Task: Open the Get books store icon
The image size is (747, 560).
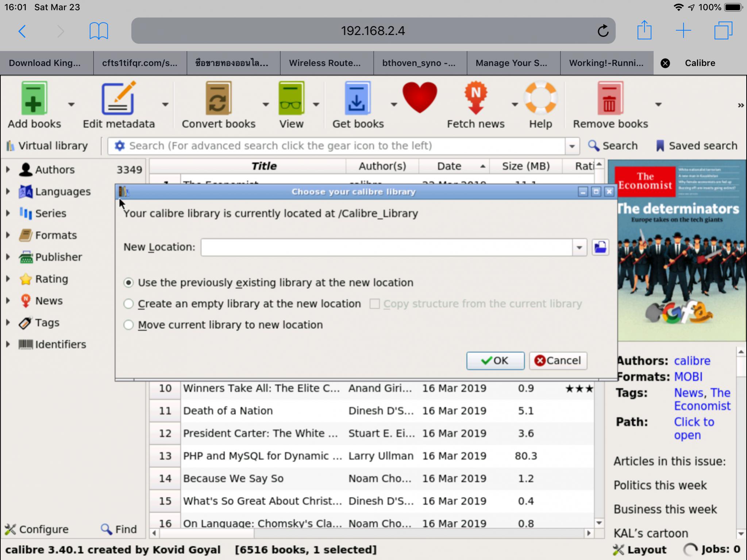Action: [x=357, y=99]
